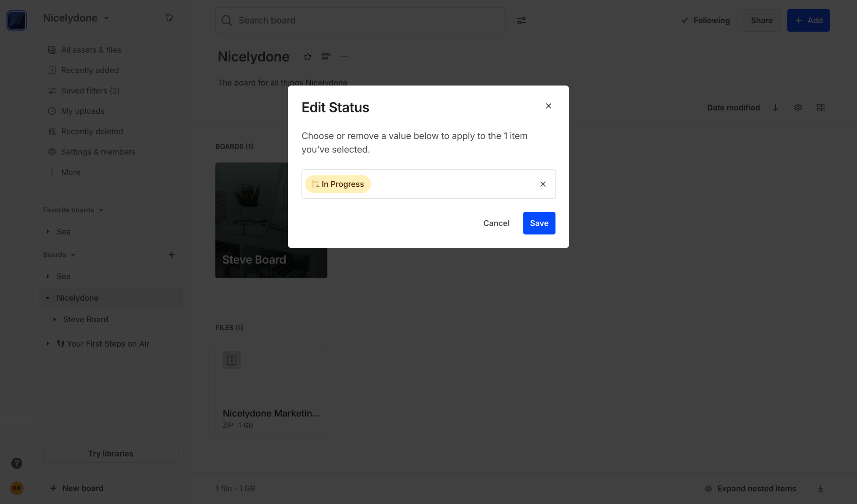Reverse sort order with arrow icon
Screen dimensions: 857x504
point(775,108)
